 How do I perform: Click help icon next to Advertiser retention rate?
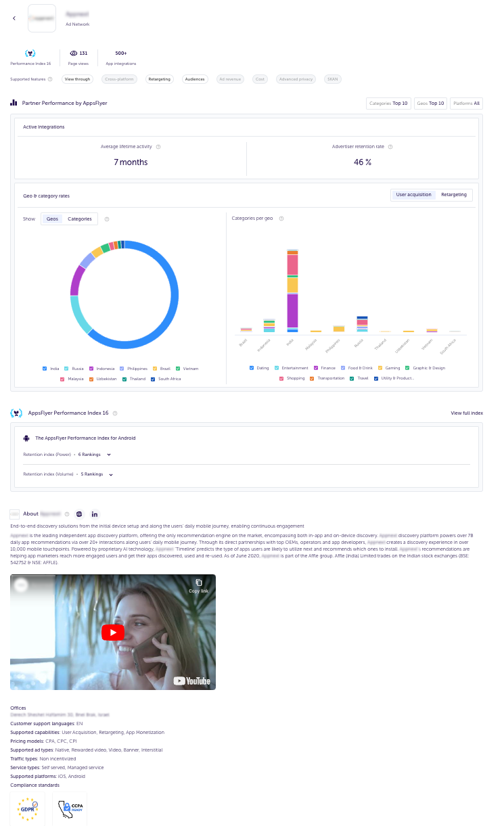click(x=390, y=147)
